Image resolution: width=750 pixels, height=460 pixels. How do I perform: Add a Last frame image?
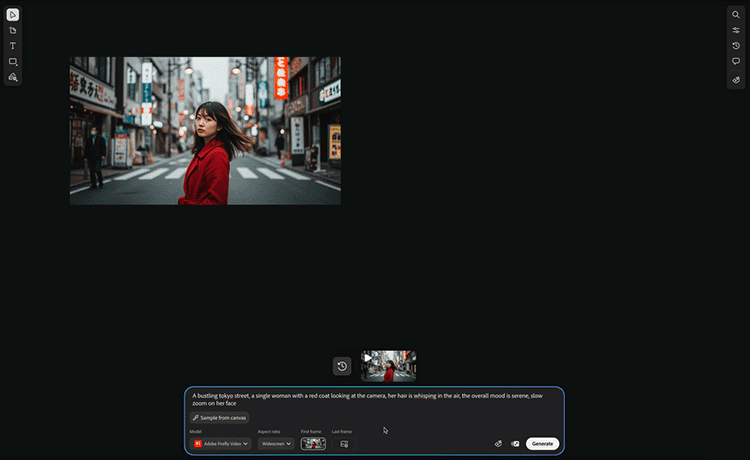[x=344, y=443]
